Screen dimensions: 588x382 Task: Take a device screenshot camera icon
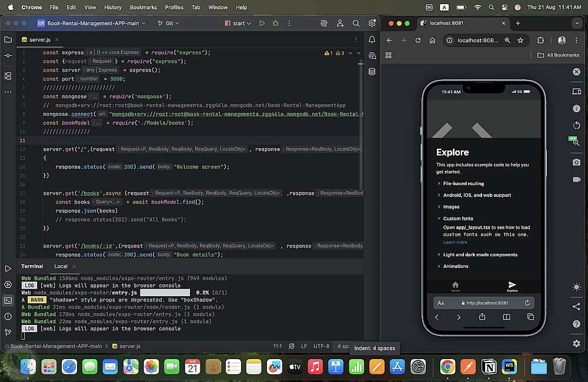[576, 162]
